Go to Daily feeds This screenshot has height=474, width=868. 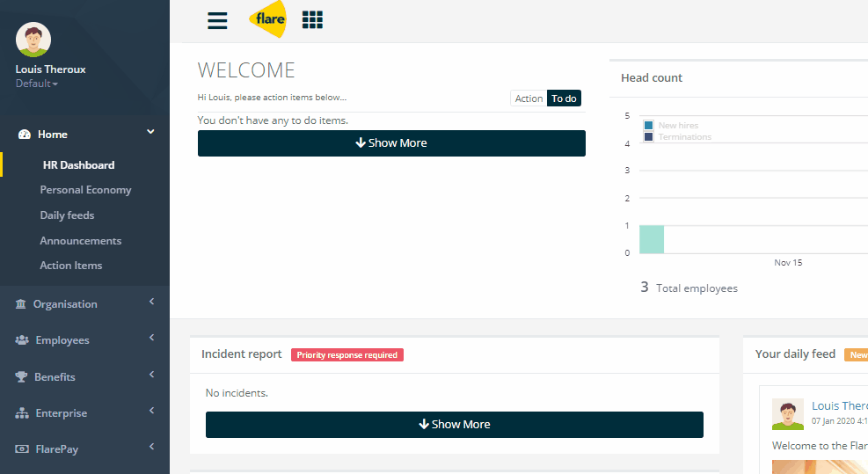67,215
